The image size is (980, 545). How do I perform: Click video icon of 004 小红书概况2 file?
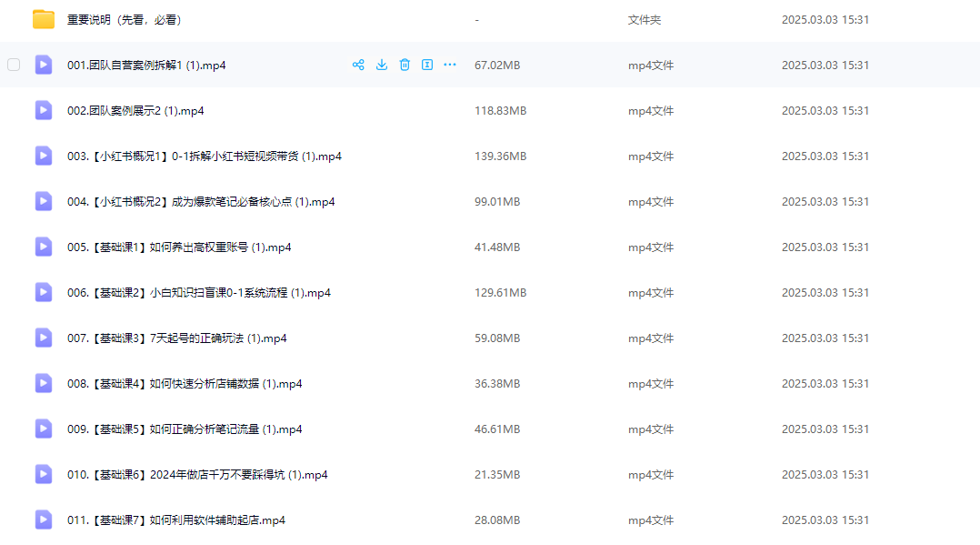[43, 201]
